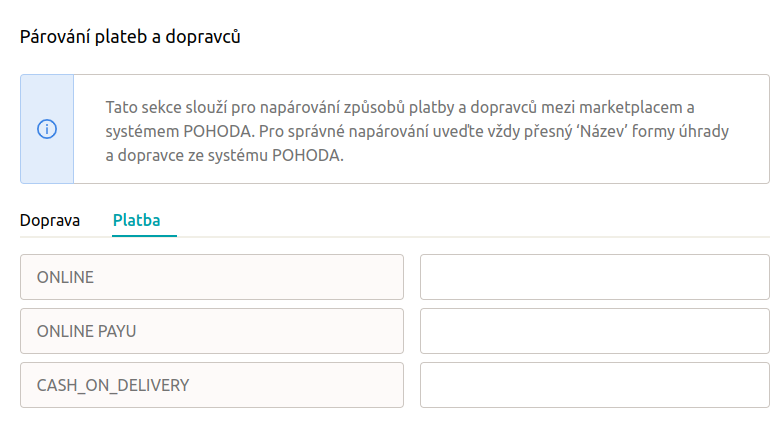Viewport: 784px width, 430px height.
Task: Click the ONLINE payment field
Action: coord(211,277)
